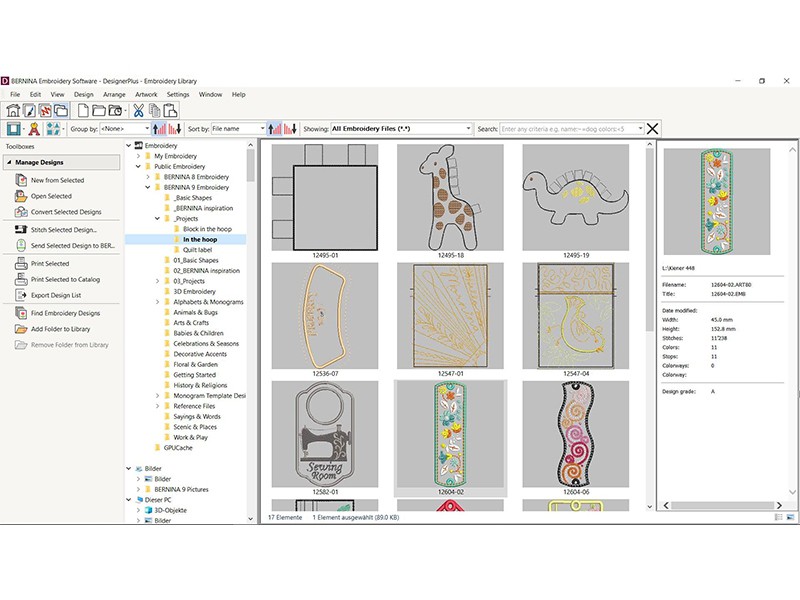This screenshot has height=600, width=800.
Task: Click the Home icon in top toolbar
Action: [x=14, y=110]
